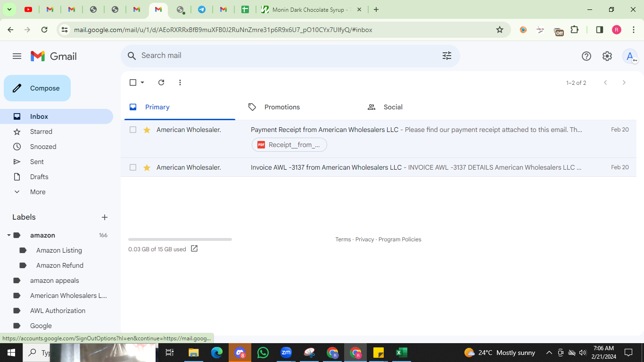The image size is (644, 362).
Task: Open Chrome profile R avatar
Action: click(x=617, y=30)
